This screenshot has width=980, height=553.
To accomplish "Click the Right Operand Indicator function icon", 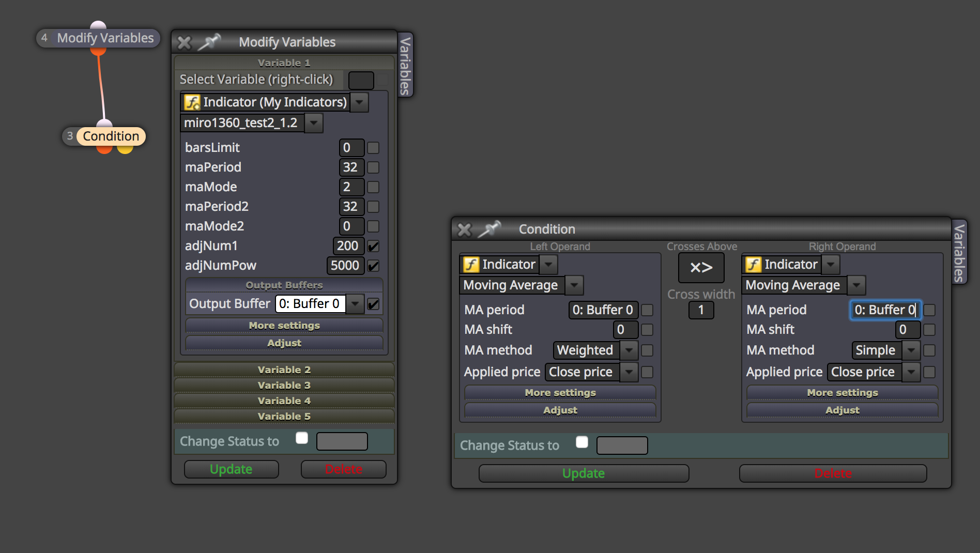I will (x=753, y=264).
